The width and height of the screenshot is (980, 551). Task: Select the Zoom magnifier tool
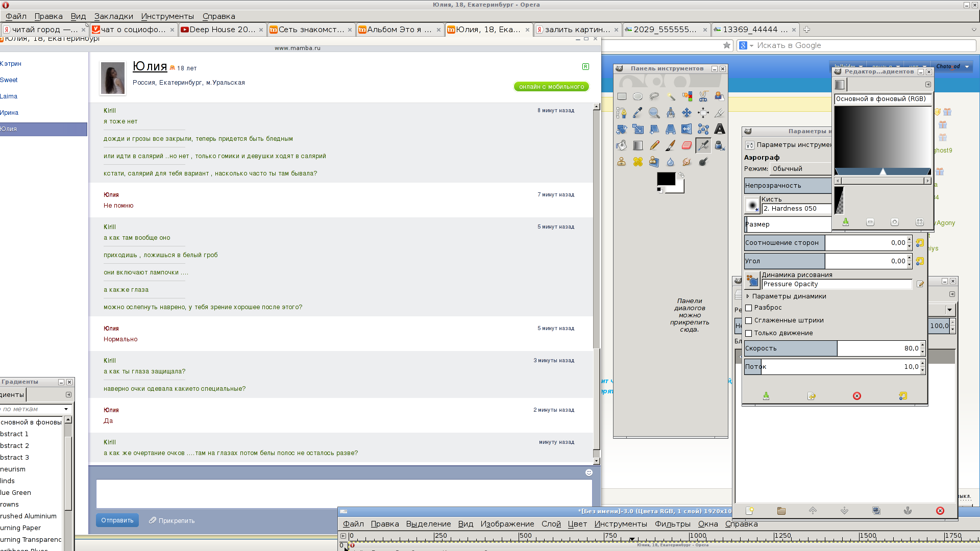point(654,113)
